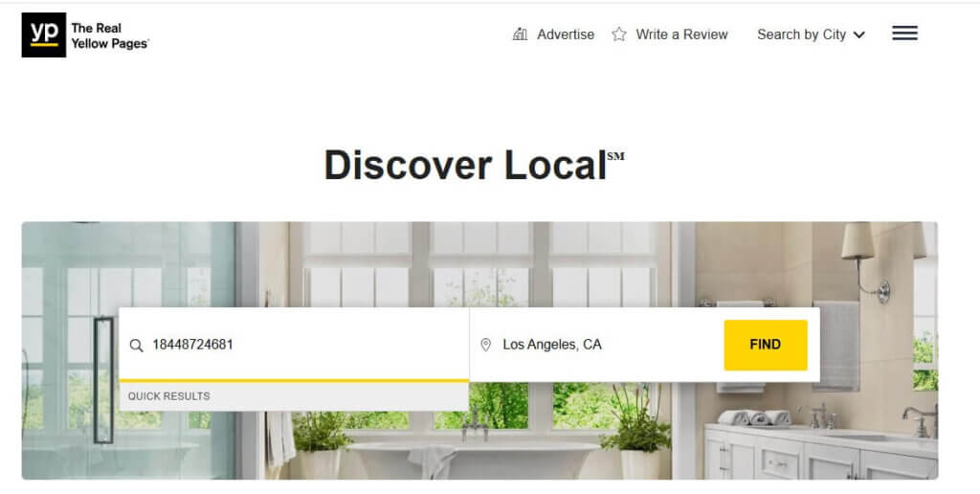This screenshot has width=980, height=494.
Task: Click the YP logo icon
Action: (x=44, y=35)
